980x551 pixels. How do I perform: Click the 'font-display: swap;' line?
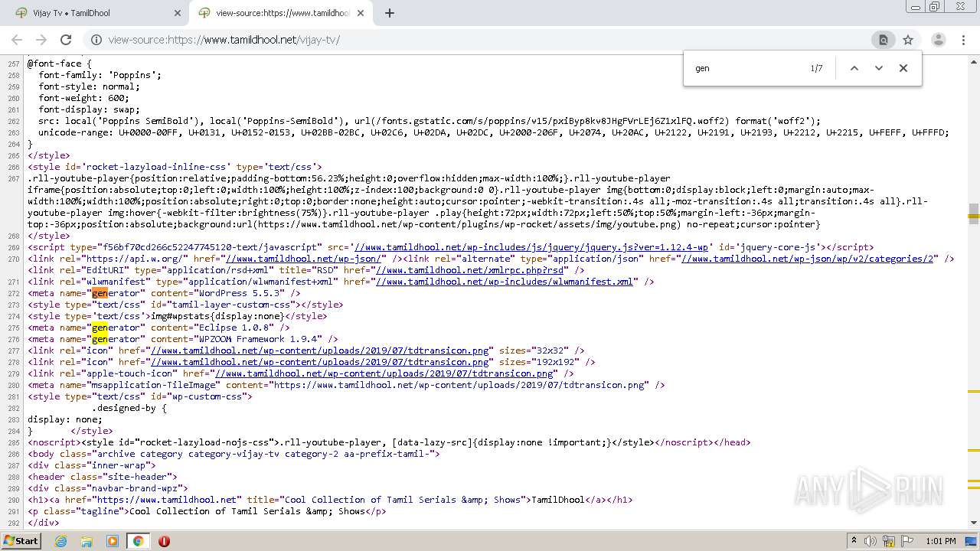click(x=90, y=109)
